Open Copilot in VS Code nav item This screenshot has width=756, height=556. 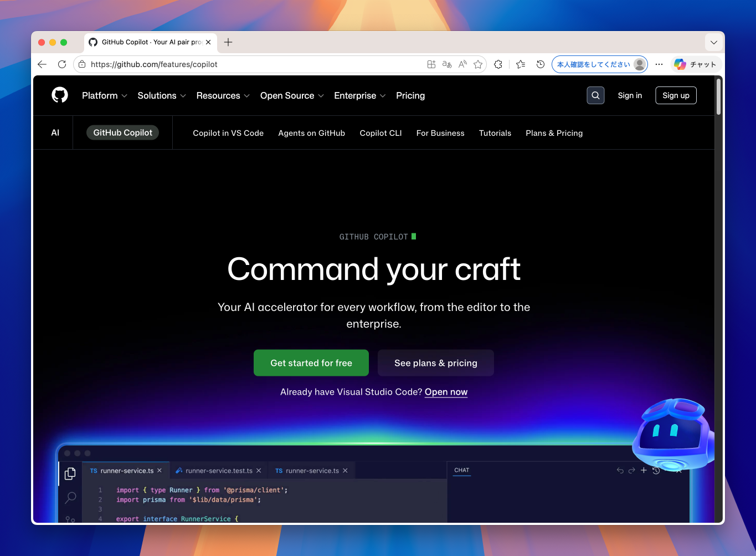pos(228,133)
